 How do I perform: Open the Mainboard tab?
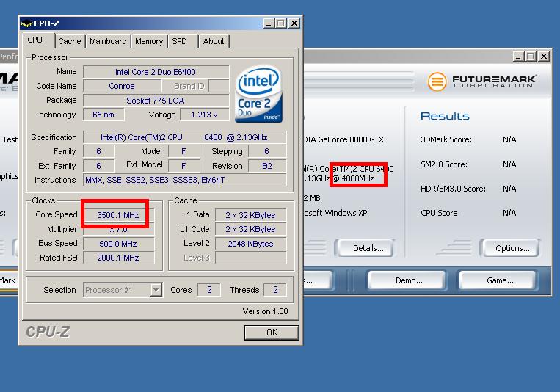point(108,41)
